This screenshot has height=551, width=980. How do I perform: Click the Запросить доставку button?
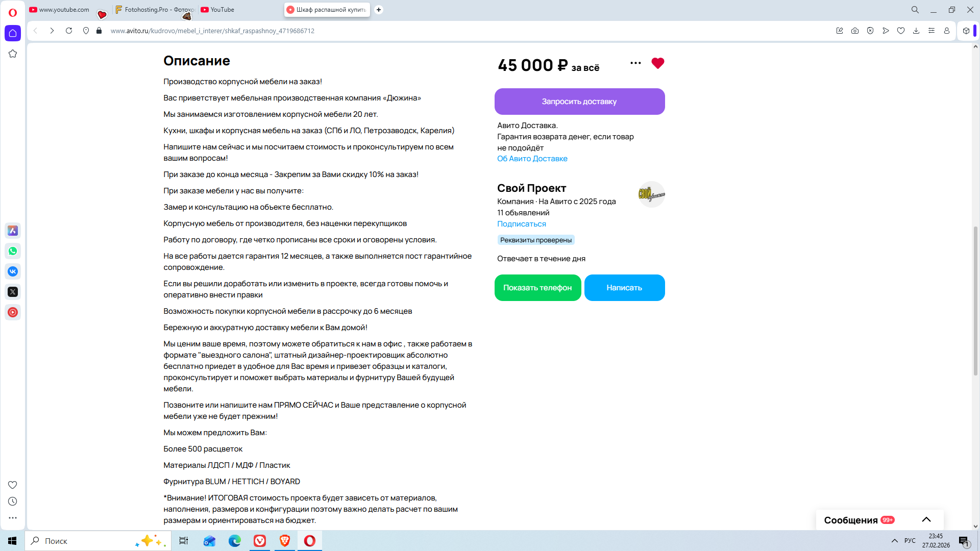coord(579,102)
